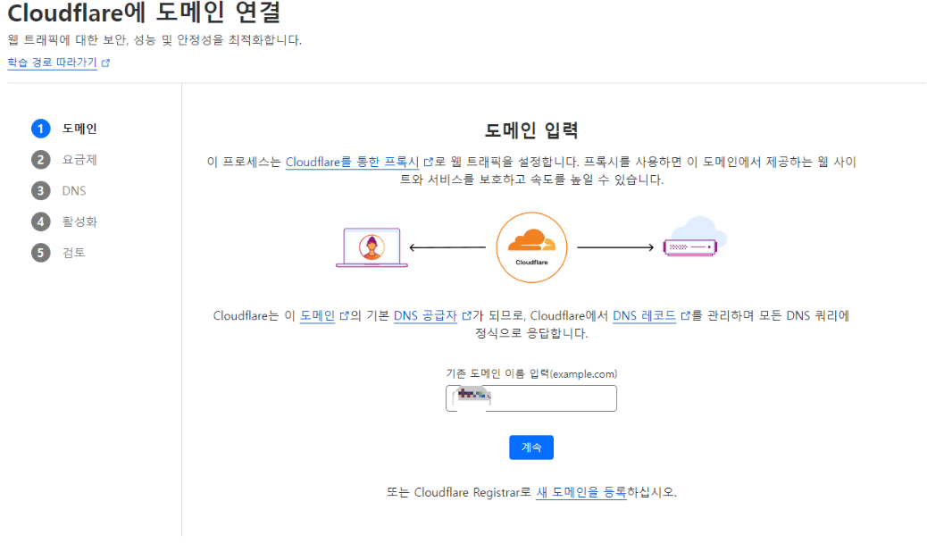This screenshot has height=560, width=927.
Task: Click external-link icon after Cloudflare를 통한 프록시
Action: [x=429, y=162]
